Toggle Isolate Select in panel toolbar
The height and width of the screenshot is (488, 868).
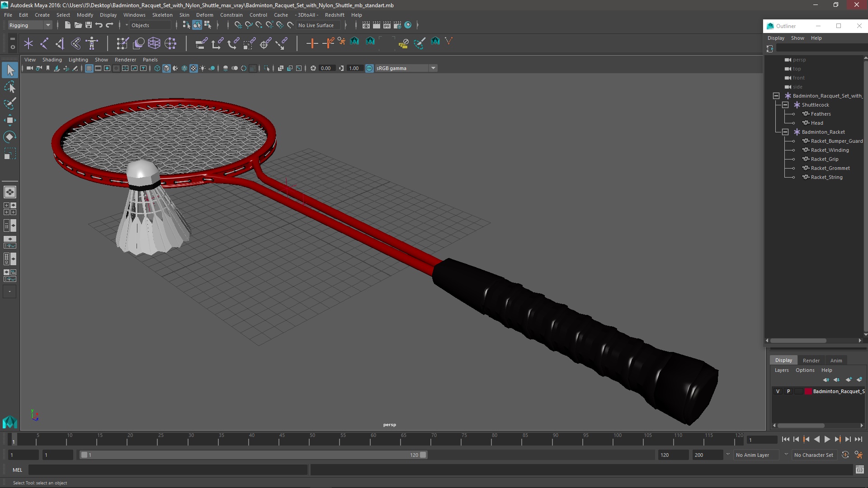tap(267, 68)
